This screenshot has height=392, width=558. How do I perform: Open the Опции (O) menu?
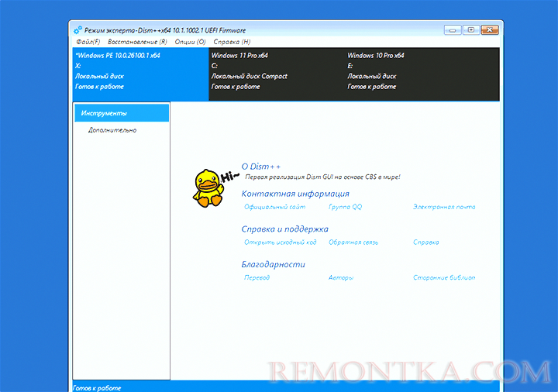point(190,42)
